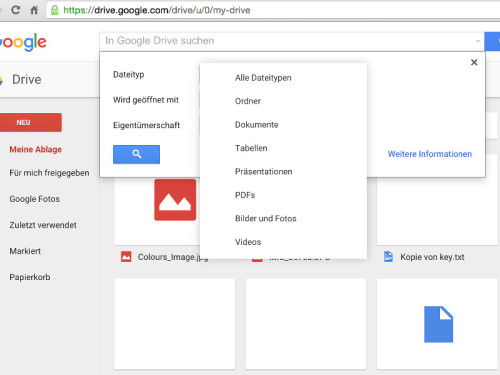Open the 'Wird geöffnet mit' filter
500x375 pixels.
point(146,100)
